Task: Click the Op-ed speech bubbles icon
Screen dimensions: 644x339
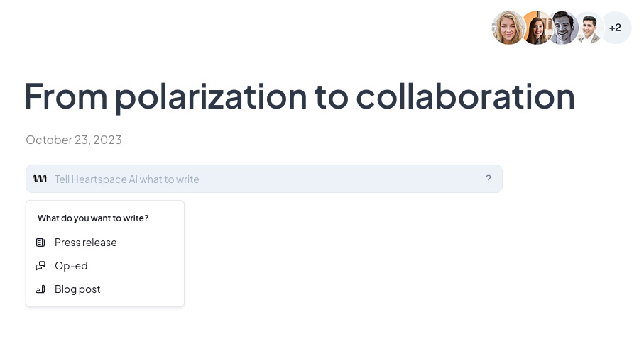Action: pyautogui.click(x=40, y=266)
